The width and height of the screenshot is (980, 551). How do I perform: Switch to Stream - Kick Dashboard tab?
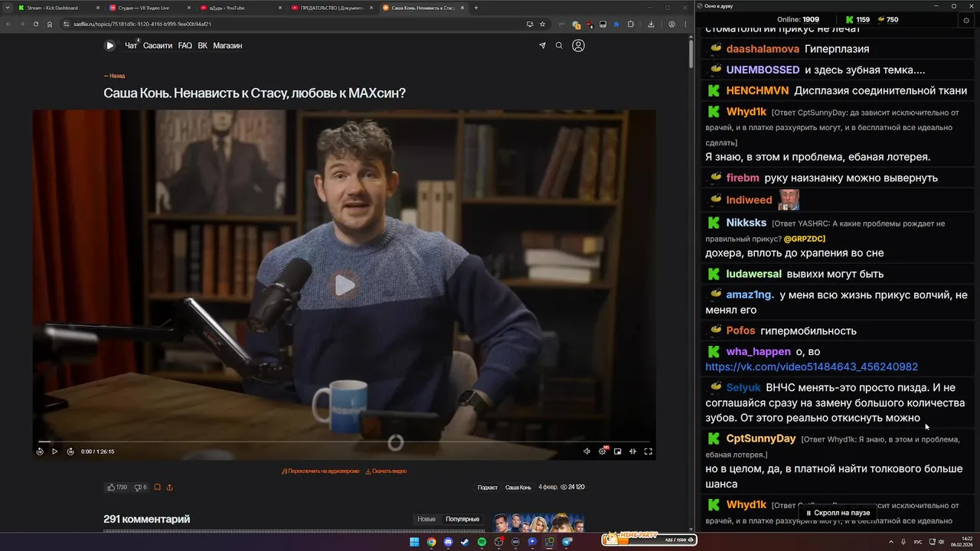click(x=58, y=8)
